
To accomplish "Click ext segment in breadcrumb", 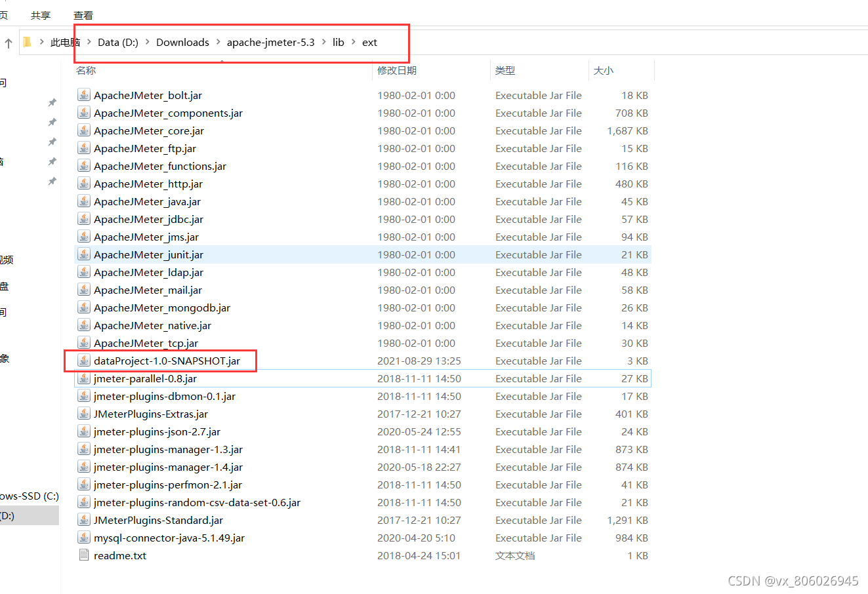I will 369,42.
